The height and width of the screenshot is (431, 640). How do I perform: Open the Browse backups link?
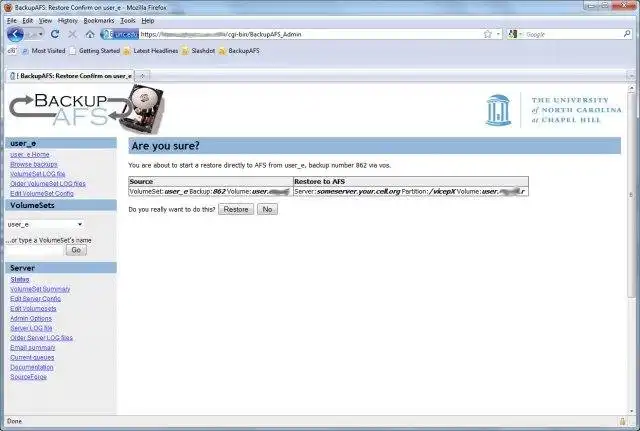(x=34, y=164)
